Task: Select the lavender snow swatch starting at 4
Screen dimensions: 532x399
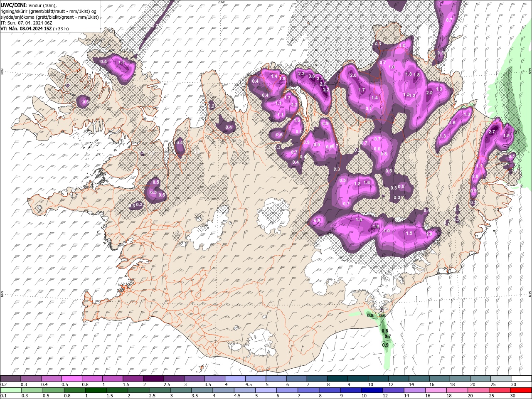Action: coord(235,378)
